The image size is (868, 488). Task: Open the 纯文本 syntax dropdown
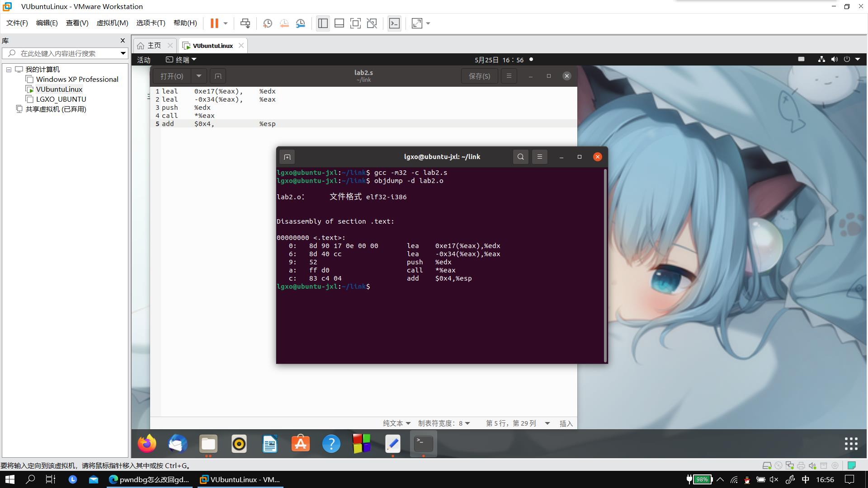click(396, 423)
